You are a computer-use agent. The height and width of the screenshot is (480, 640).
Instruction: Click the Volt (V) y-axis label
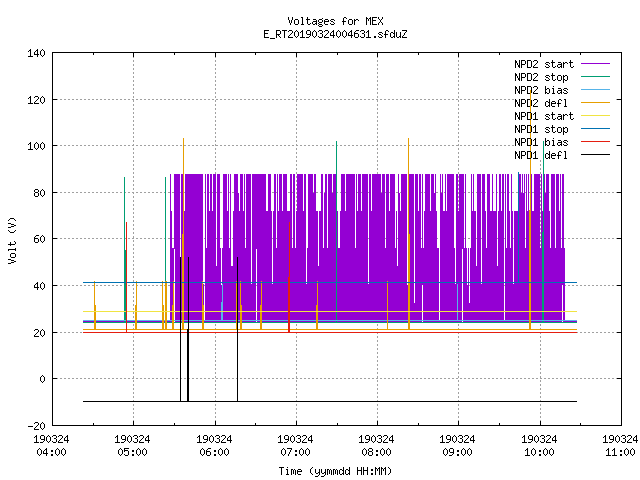[x=12, y=240]
